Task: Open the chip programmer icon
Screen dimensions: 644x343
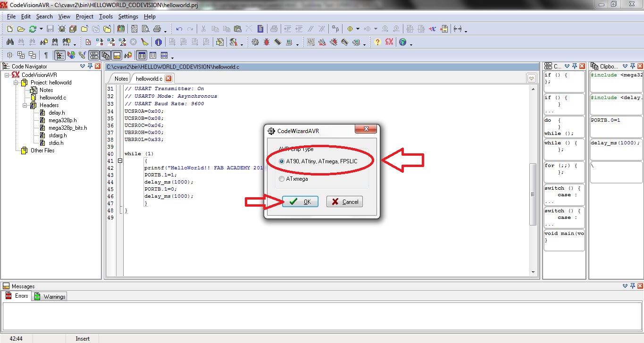Action: tap(278, 42)
